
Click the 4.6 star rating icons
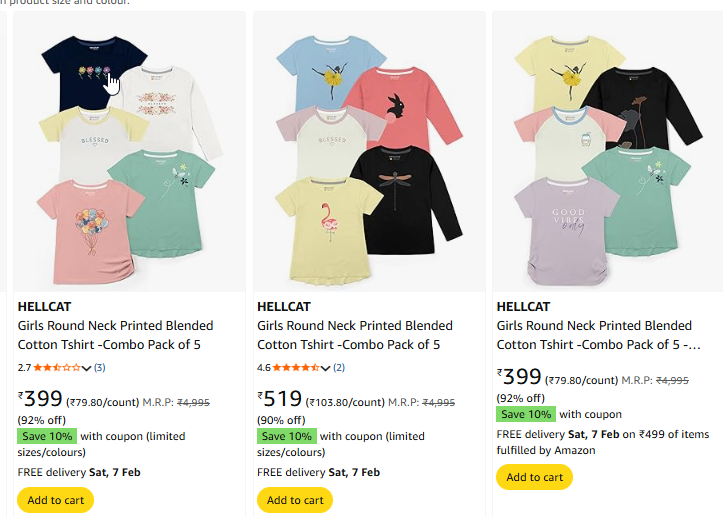point(296,368)
